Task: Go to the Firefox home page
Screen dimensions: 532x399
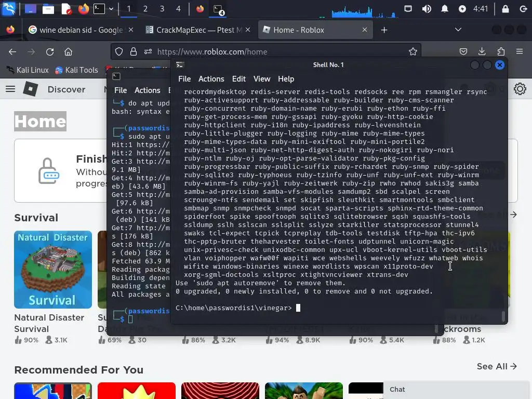Action: click(68, 51)
